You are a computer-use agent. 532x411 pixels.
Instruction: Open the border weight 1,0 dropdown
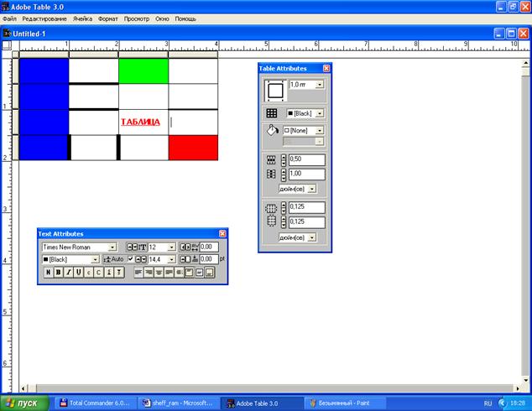pos(320,85)
